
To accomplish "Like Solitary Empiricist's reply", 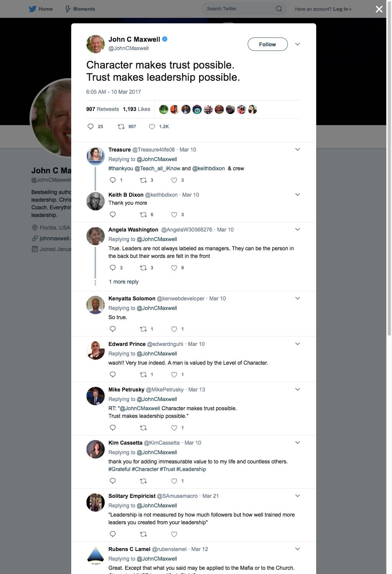I will (x=174, y=534).
